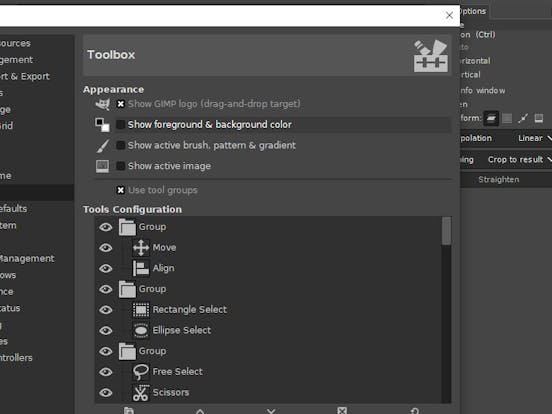Move selected tool up with up-chevron button
The width and height of the screenshot is (552, 414).
[x=200, y=410]
